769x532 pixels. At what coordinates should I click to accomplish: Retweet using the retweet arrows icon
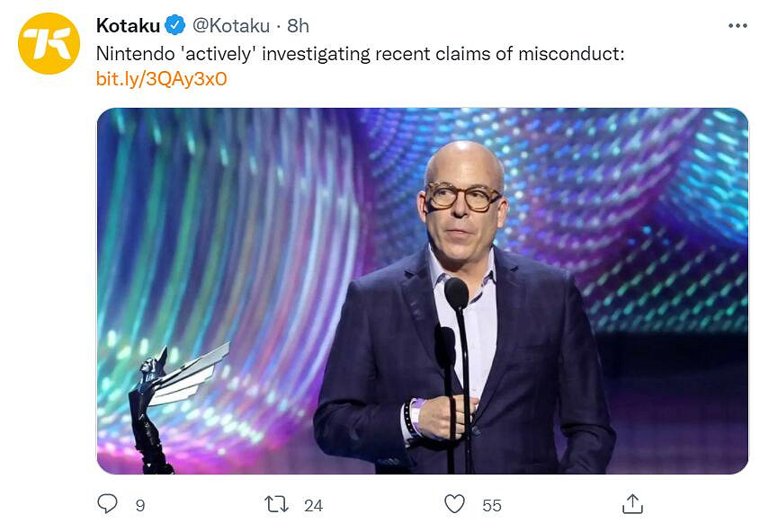pos(277,504)
